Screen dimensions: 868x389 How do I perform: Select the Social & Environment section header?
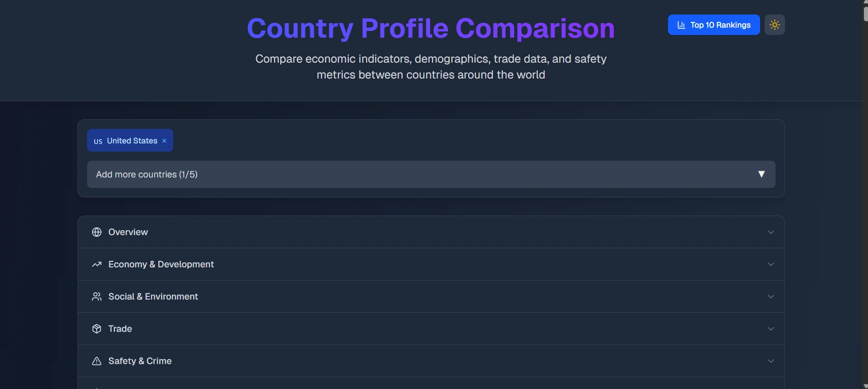pyautogui.click(x=431, y=296)
